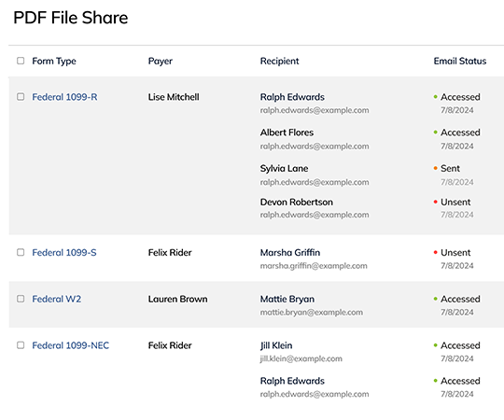Click the Form Type column header

tap(54, 61)
